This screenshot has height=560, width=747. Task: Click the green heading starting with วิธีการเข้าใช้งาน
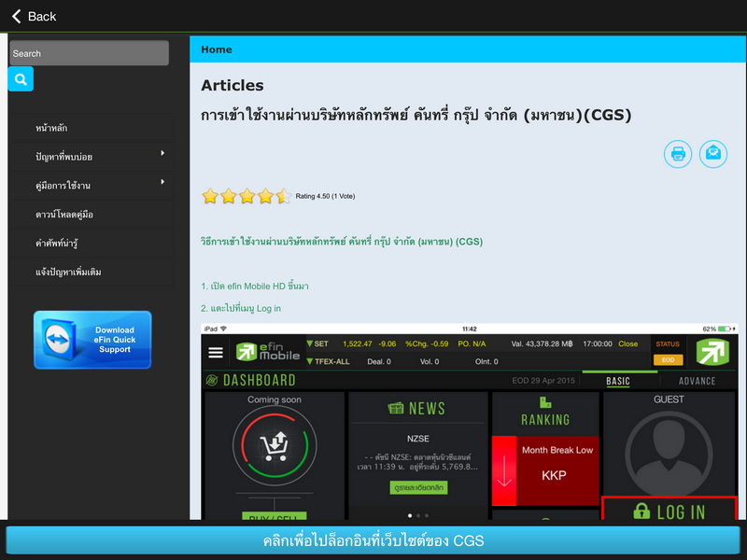(342, 242)
